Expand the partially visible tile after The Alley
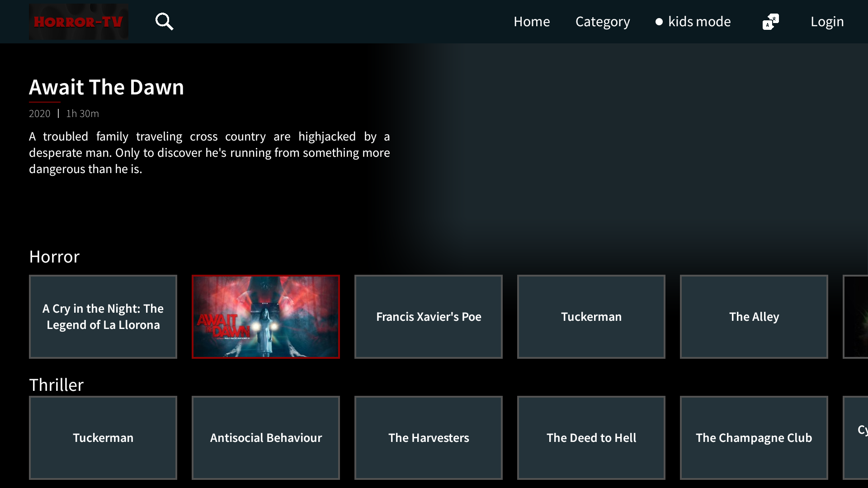868x488 pixels. point(856,316)
